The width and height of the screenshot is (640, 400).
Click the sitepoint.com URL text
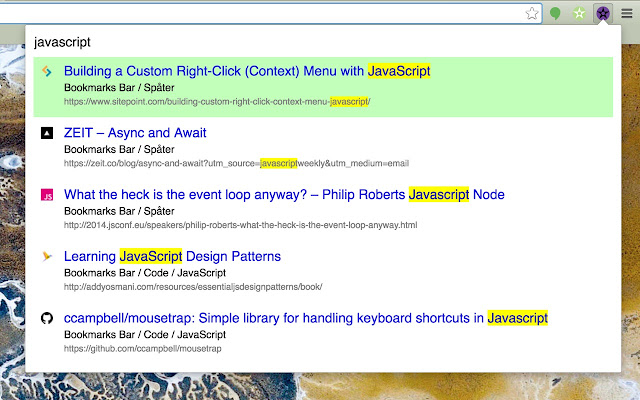click(217, 102)
